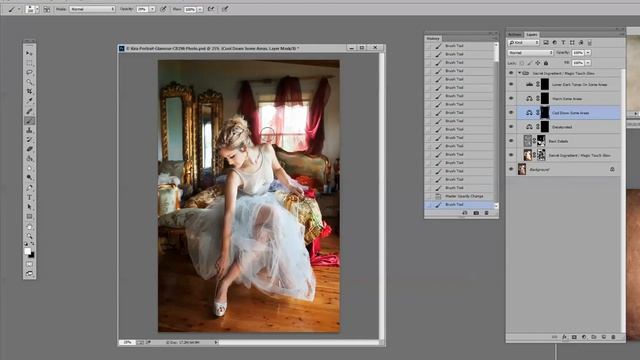Lock all attributes of the layer
Image resolution: width=640 pixels, height=360 pixels.
point(546,63)
